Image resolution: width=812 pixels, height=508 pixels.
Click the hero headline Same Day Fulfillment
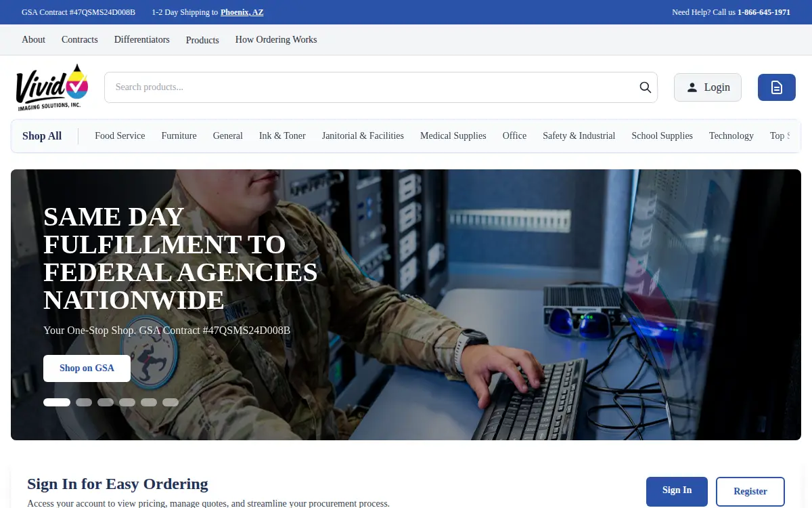(x=181, y=258)
